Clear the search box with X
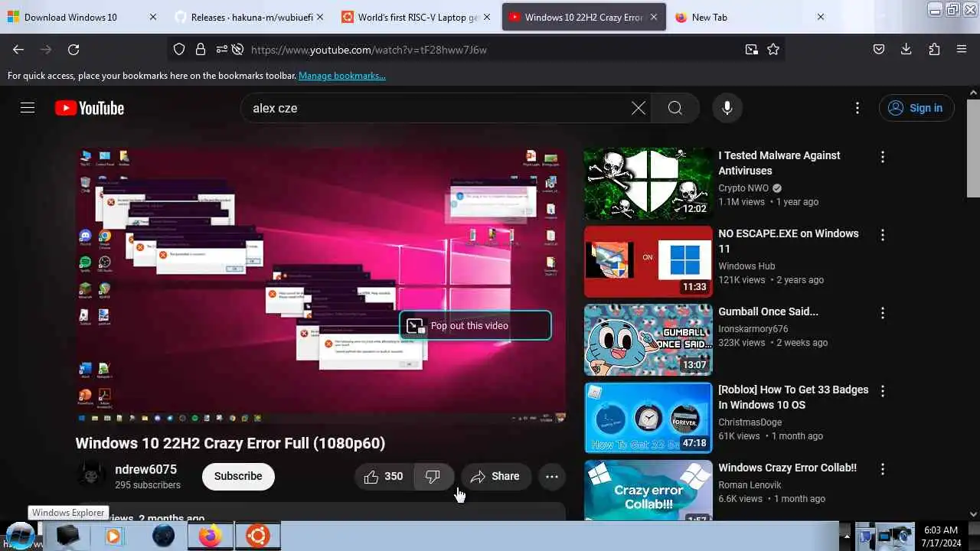The image size is (980, 551). point(639,108)
